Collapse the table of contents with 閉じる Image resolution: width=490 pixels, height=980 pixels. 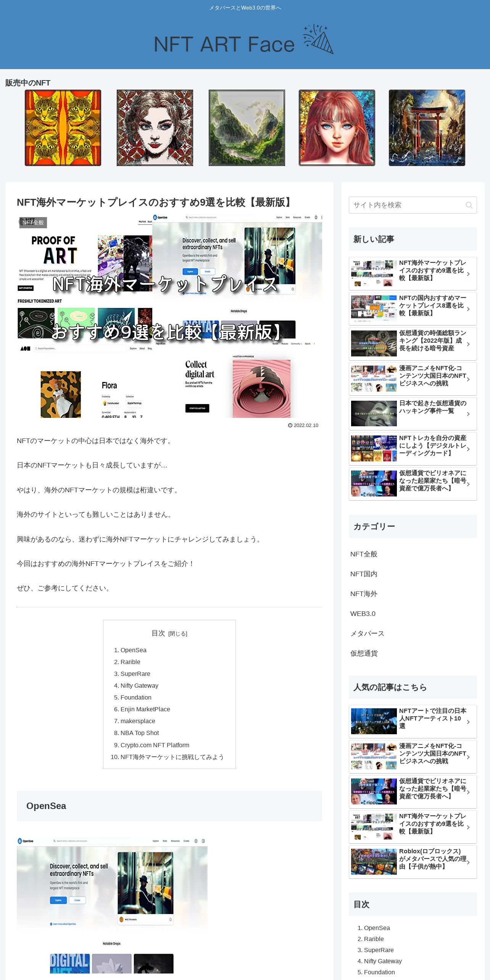pos(178,634)
